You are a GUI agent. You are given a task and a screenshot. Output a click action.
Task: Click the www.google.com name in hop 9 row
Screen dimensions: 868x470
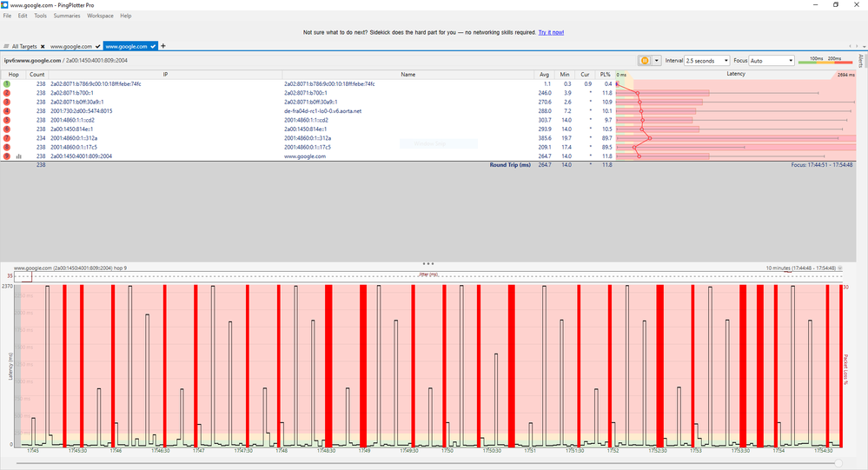[x=305, y=156]
